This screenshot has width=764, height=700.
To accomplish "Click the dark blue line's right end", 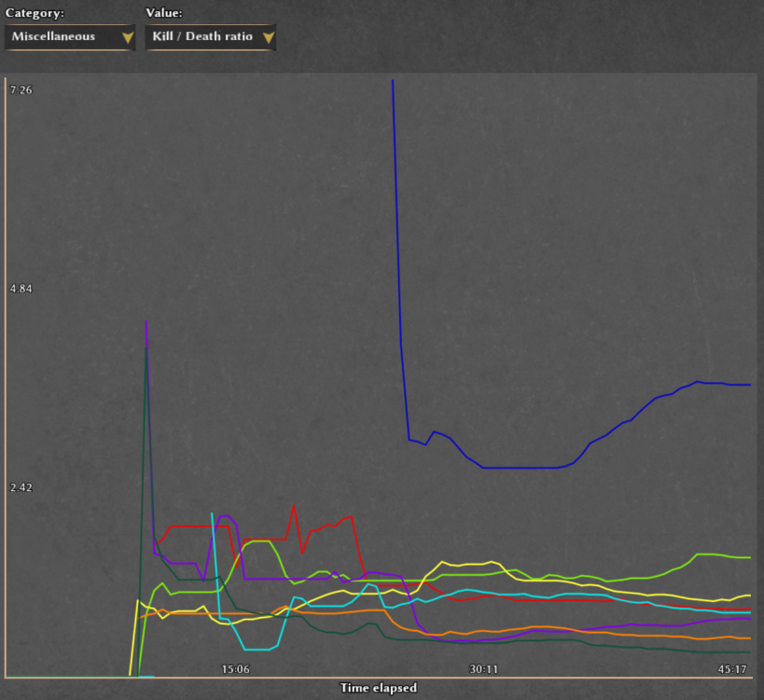I will (750, 385).
